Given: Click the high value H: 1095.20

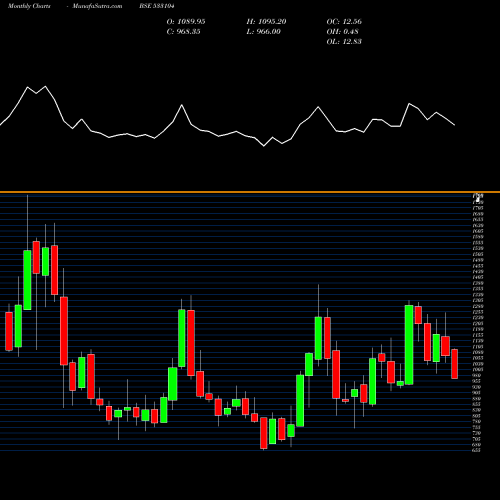Looking at the screenshot, I should pyautogui.click(x=266, y=22).
